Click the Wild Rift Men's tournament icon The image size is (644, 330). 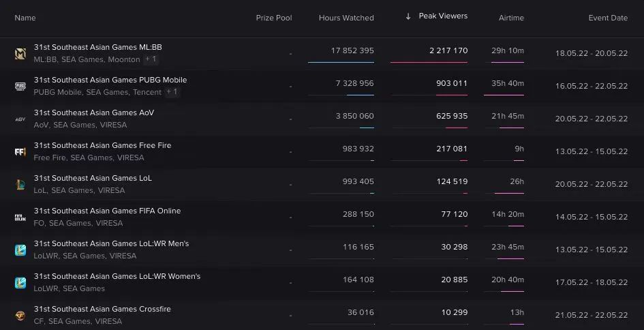20,250
